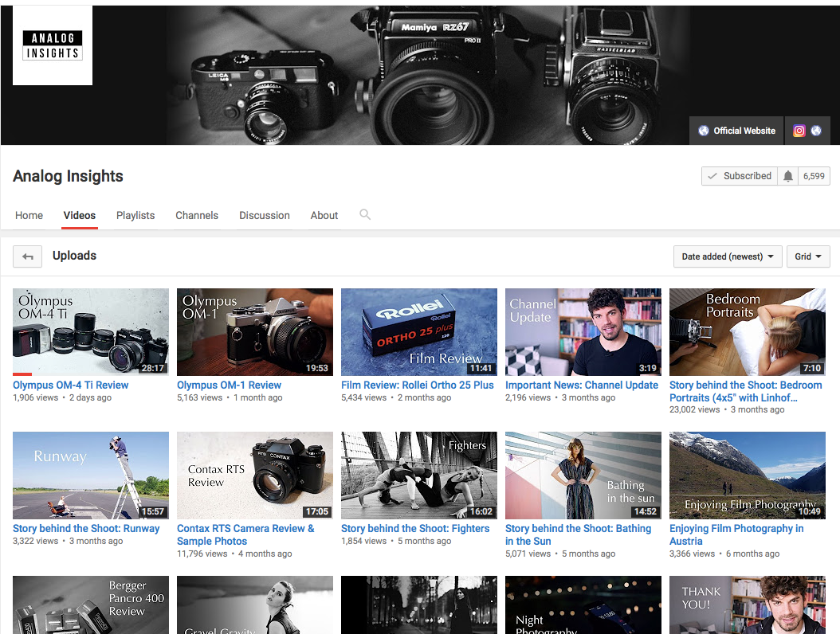The image size is (840, 634).
Task: Click the Rollei Ortho 25 plus thumbnail
Action: pyautogui.click(x=419, y=332)
